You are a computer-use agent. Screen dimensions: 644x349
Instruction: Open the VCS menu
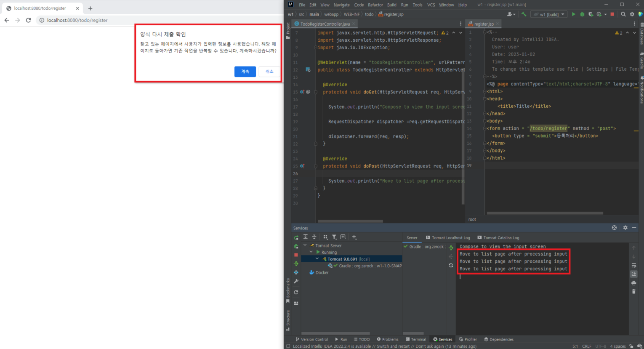[x=431, y=5]
